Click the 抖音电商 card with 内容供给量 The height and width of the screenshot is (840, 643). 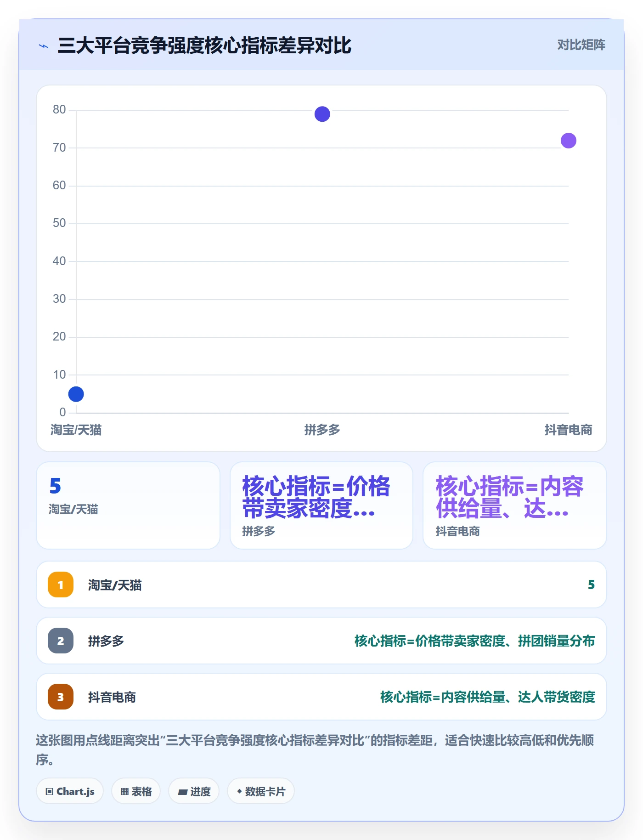coord(515,505)
